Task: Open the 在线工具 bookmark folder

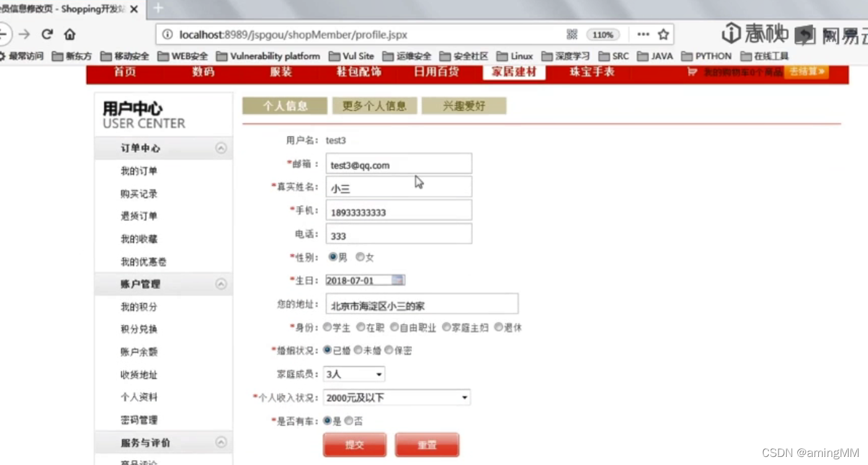Action: point(764,56)
